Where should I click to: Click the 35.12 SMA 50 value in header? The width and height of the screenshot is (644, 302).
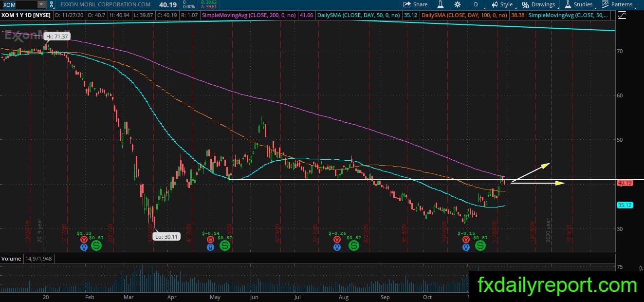pos(411,15)
